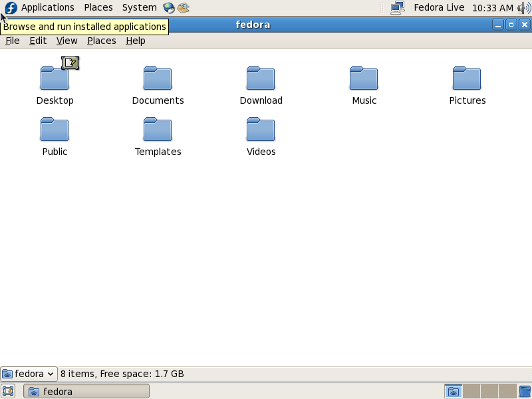Open the Places menu in top panel

[98, 7]
